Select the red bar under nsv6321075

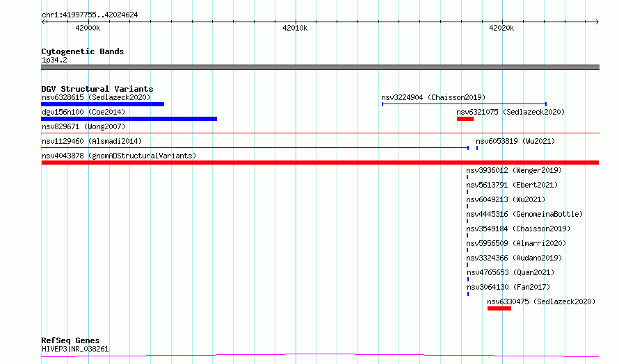(465, 119)
